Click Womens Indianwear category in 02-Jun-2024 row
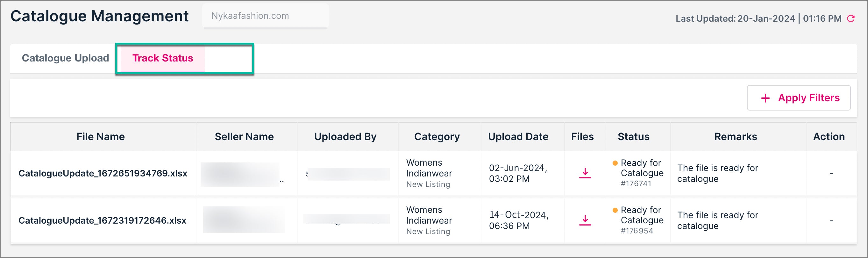Viewport: 868px width, 258px height. pyautogui.click(x=429, y=168)
